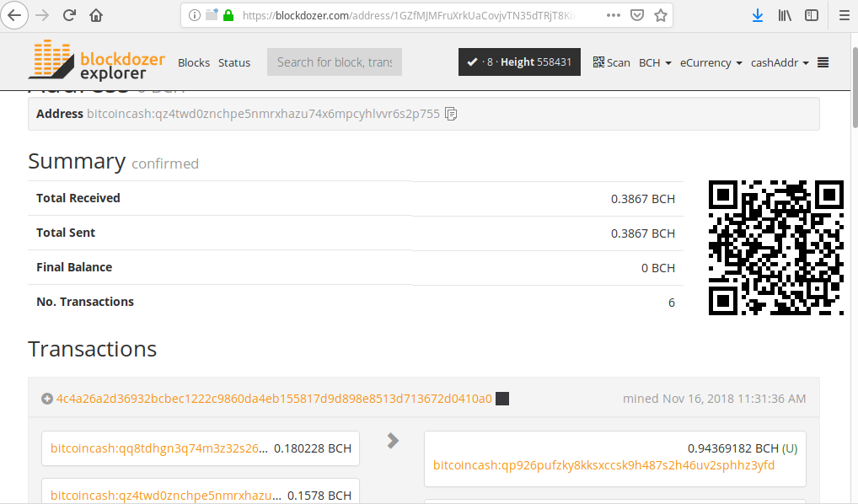Image resolution: width=858 pixels, height=504 pixels.
Task: Click the Total Received value 0.3867 BCH
Action: coord(643,199)
